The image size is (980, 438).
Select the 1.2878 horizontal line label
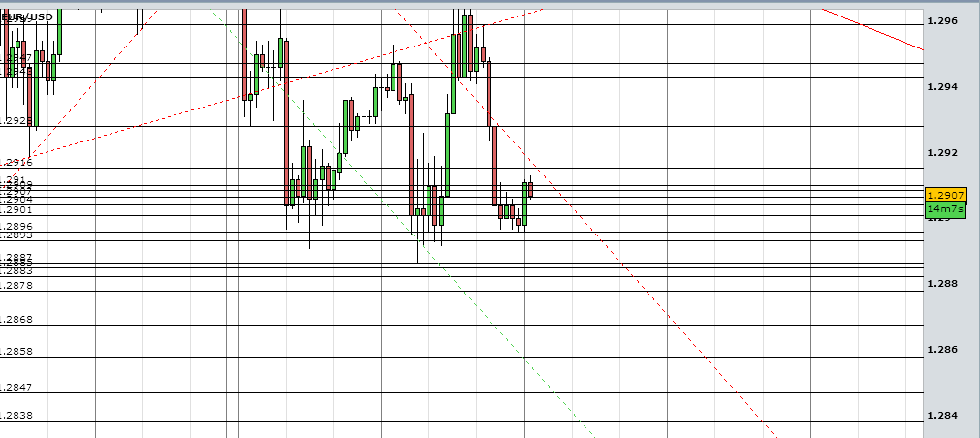click(16, 286)
